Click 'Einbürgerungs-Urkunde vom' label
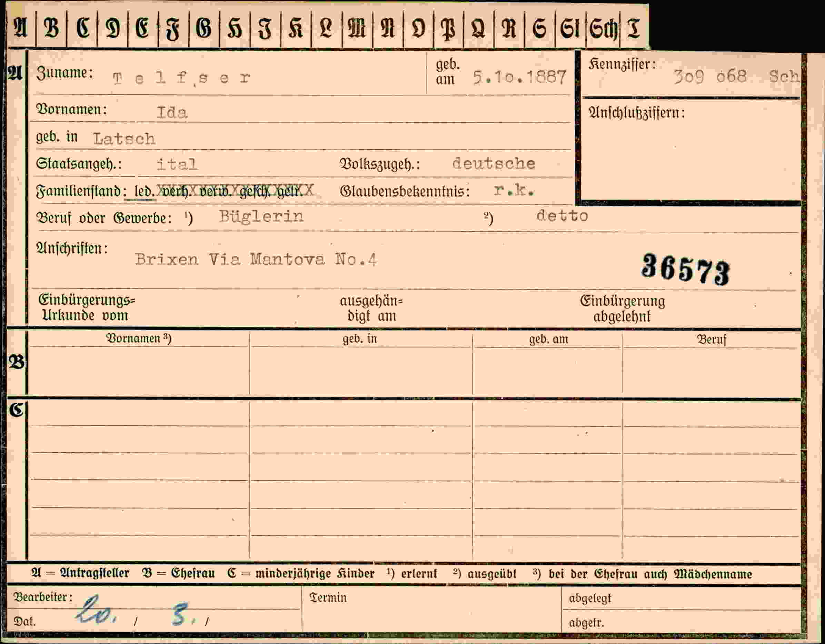The height and width of the screenshot is (644, 825). click(87, 307)
